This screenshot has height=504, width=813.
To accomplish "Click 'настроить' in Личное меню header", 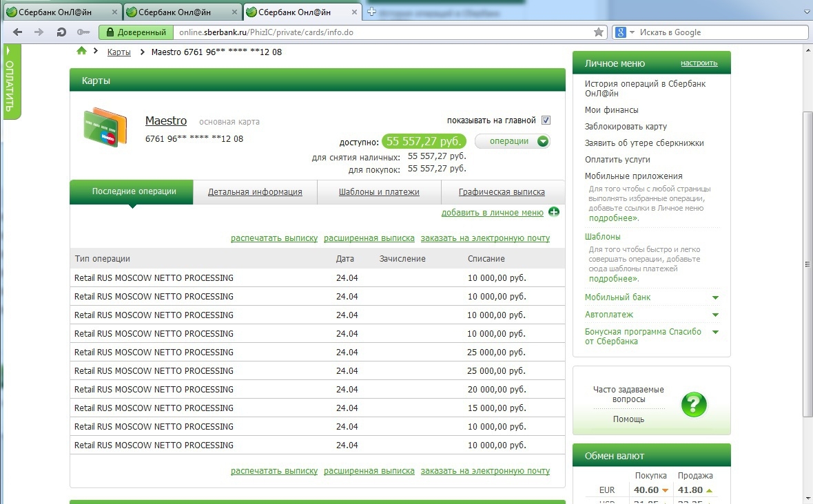I will tap(699, 63).
